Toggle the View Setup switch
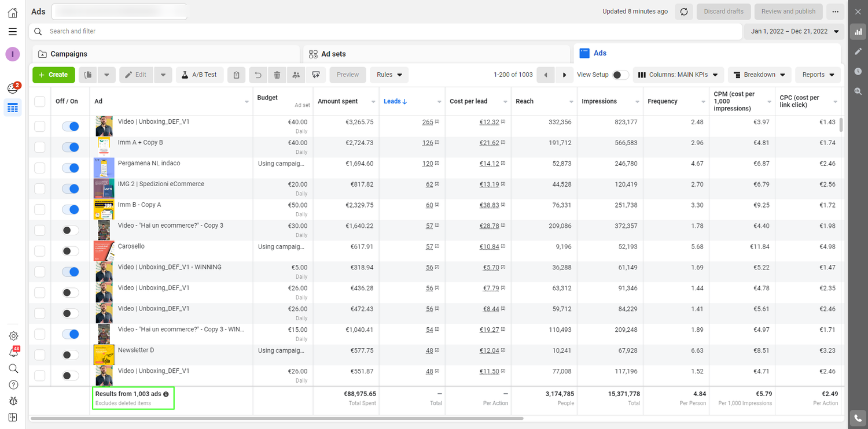Image resolution: width=868 pixels, height=429 pixels. coord(620,75)
